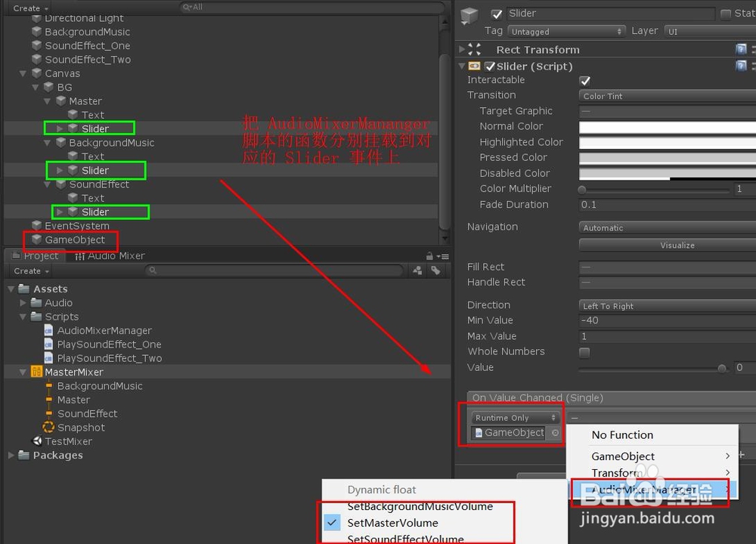Click the Hierarchy scrollbar down arrow
This screenshot has height=544, width=756.
(445, 239)
